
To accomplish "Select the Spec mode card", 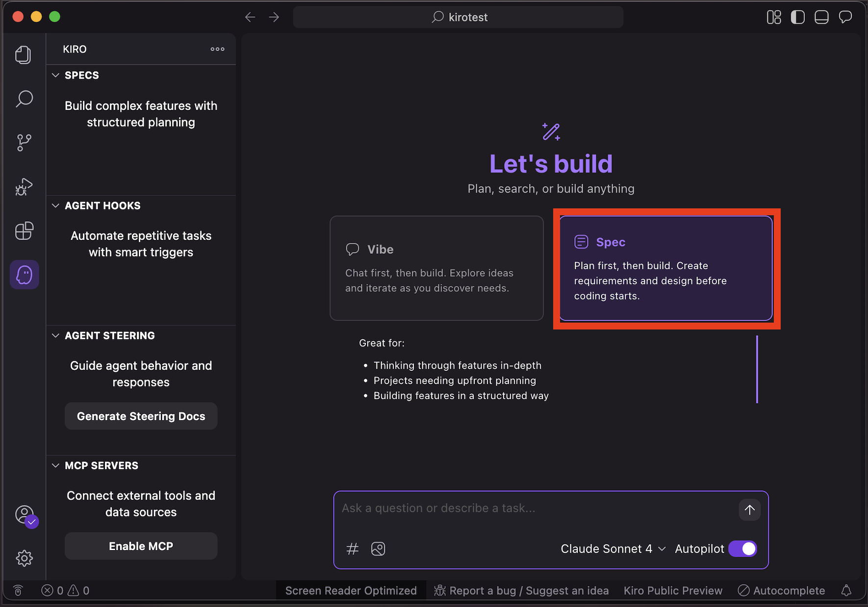I will click(x=666, y=268).
